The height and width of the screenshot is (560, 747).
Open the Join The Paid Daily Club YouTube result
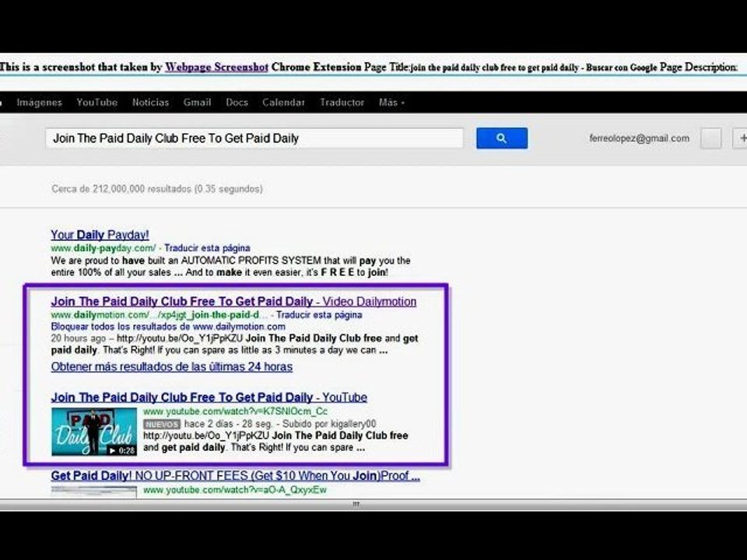[x=209, y=397]
